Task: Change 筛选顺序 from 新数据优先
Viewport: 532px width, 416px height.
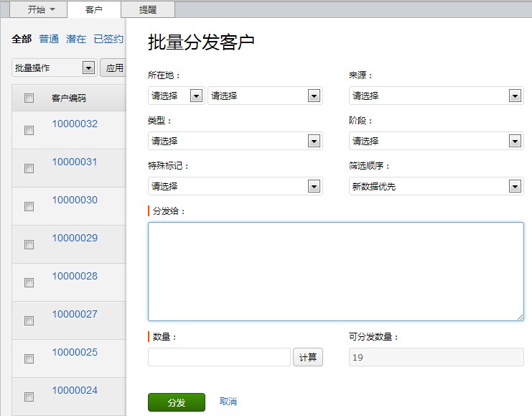Action: click(436, 186)
